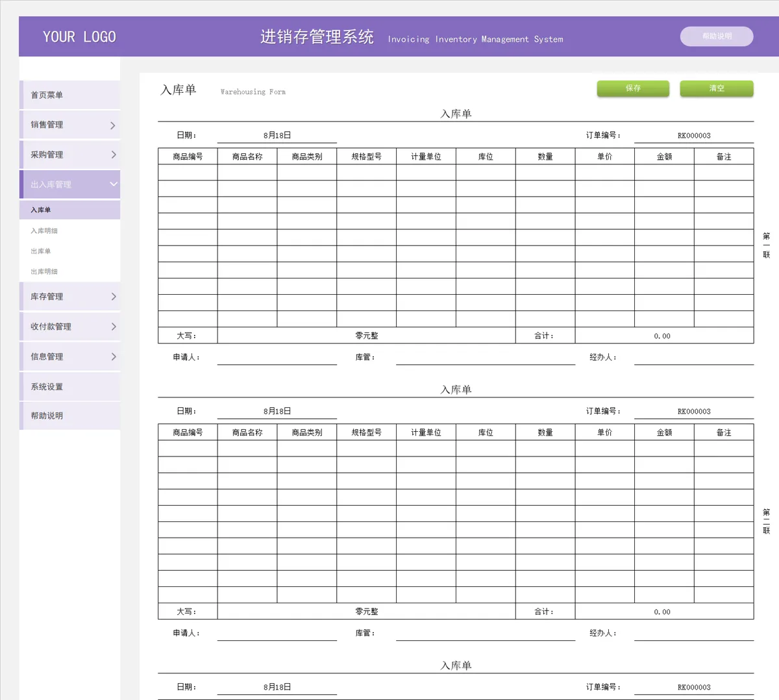The width and height of the screenshot is (779, 700).
Task: Click the 金额 header in first table
Action: click(664, 156)
